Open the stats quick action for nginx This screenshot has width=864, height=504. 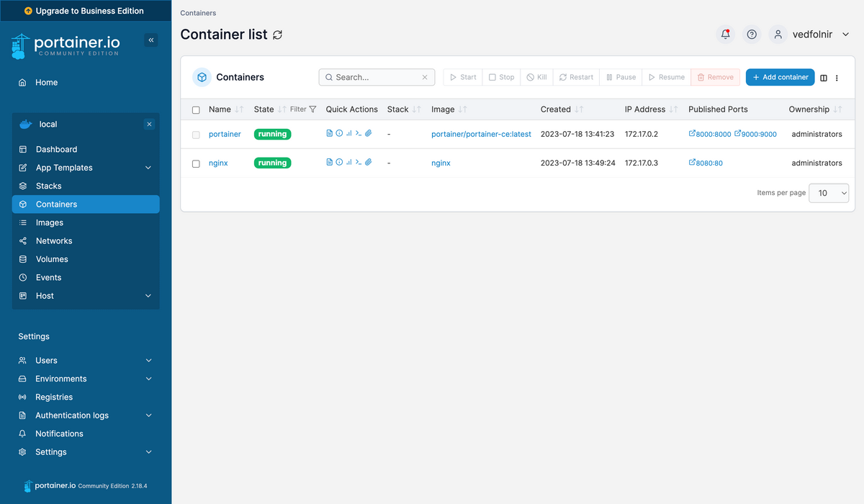(x=349, y=162)
